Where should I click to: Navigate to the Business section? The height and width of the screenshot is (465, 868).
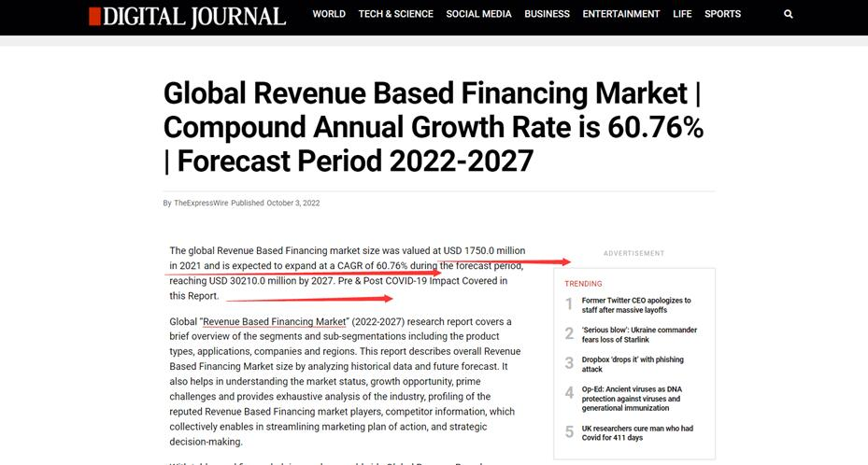coord(547,14)
